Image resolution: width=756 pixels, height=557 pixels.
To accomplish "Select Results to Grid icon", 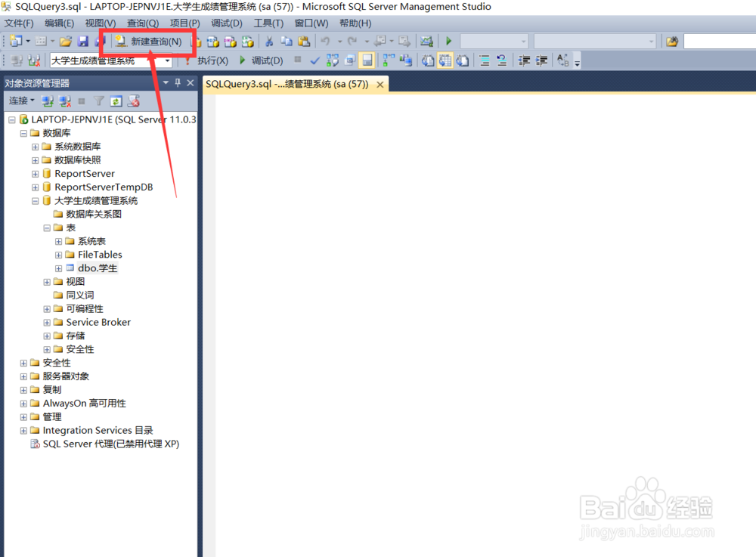I will [x=445, y=60].
